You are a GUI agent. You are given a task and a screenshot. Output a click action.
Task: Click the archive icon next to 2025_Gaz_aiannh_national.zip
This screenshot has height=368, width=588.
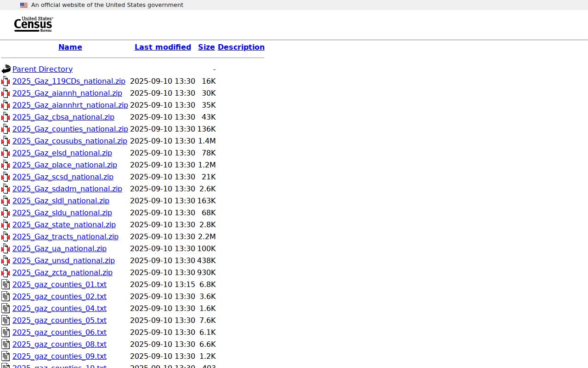[x=6, y=93]
